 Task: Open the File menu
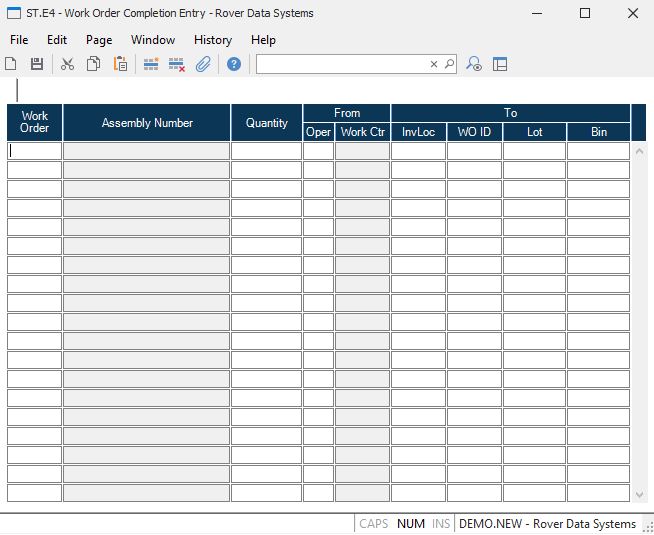[x=19, y=40]
